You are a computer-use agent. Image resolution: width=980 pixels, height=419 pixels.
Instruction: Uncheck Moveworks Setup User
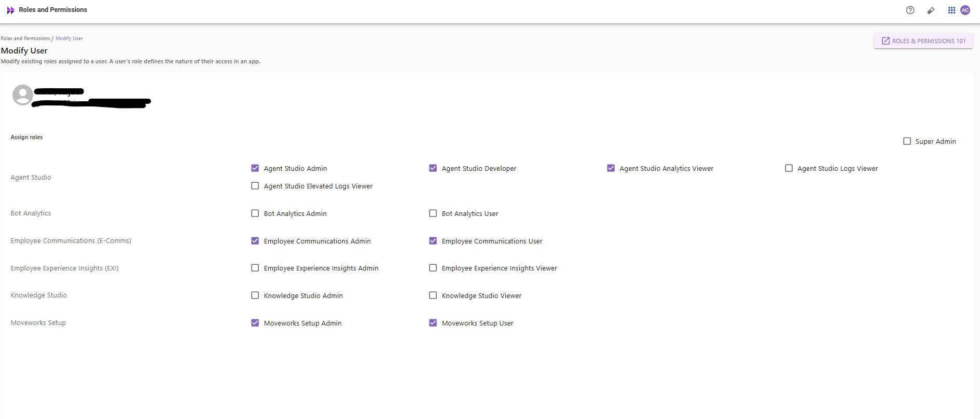coord(433,323)
